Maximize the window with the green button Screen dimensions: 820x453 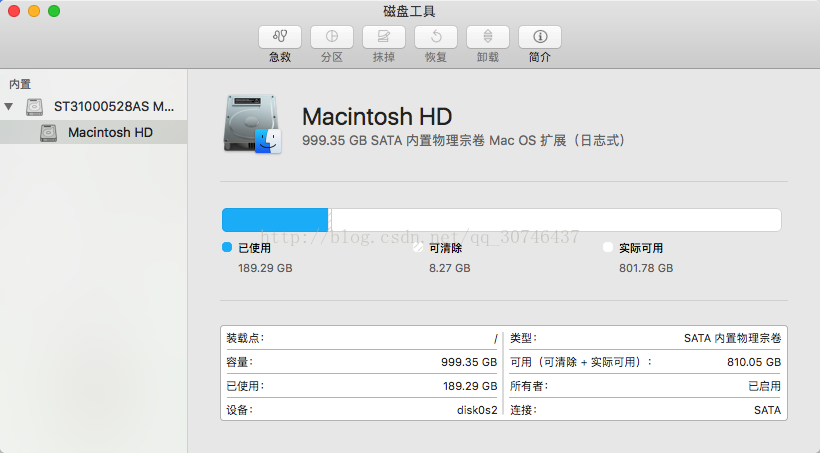pos(54,11)
